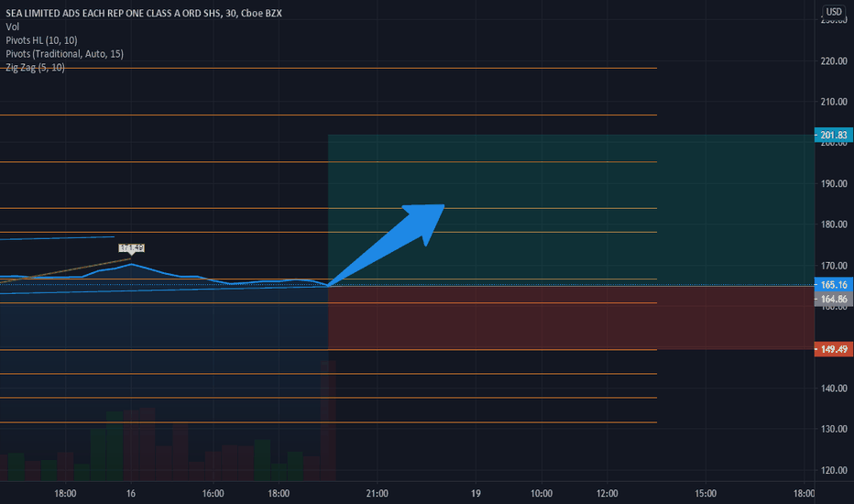Click the 171.49 pivot high marker
This screenshot has width=854, height=504.
[x=131, y=248]
